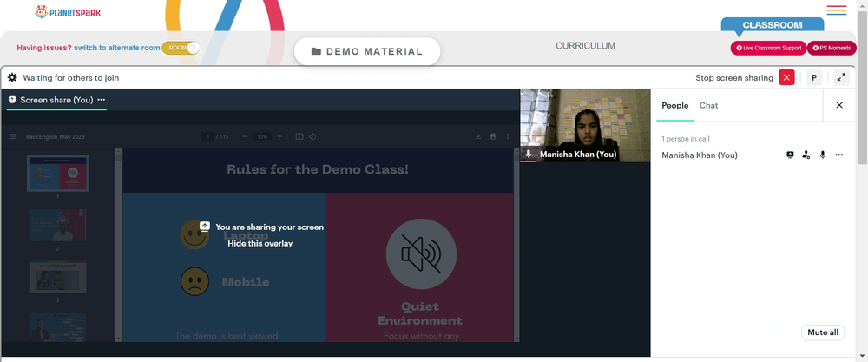Select the fourth page thumbnail in PDF sidebar

click(x=57, y=327)
